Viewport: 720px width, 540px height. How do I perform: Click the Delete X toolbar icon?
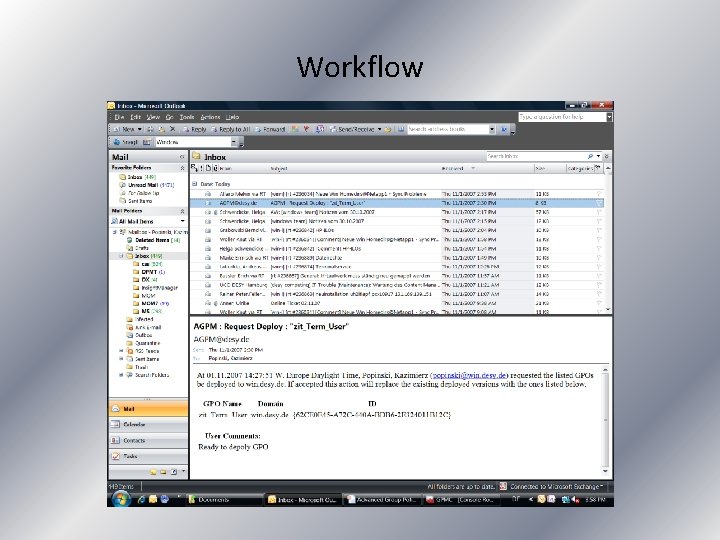pos(173,129)
